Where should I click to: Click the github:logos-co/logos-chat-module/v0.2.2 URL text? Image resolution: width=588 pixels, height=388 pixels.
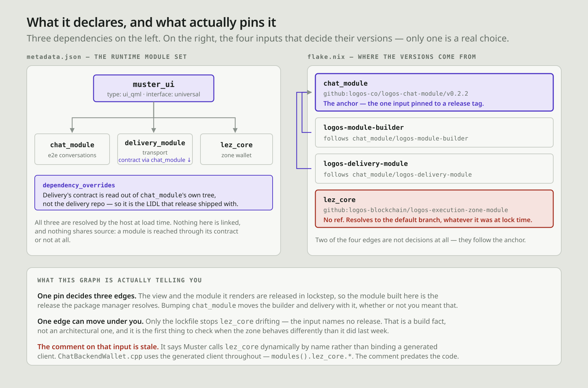[x=396, y=94]
